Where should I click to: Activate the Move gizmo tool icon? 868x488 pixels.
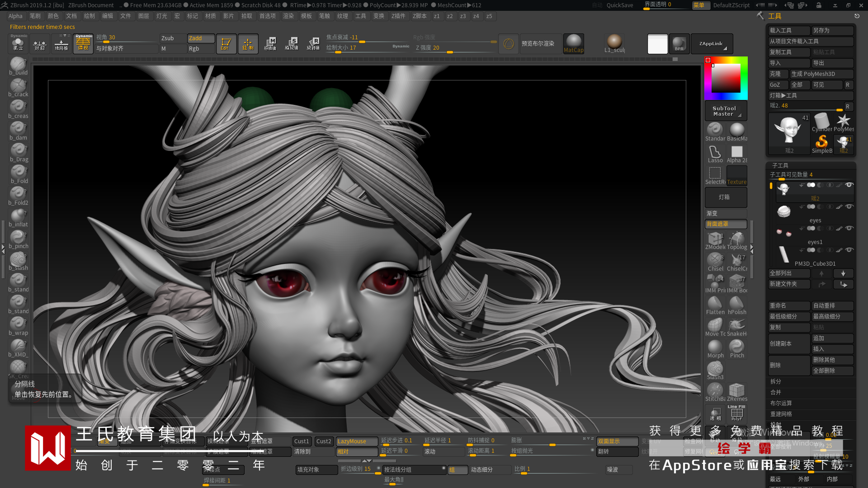(x=270, y=43)
